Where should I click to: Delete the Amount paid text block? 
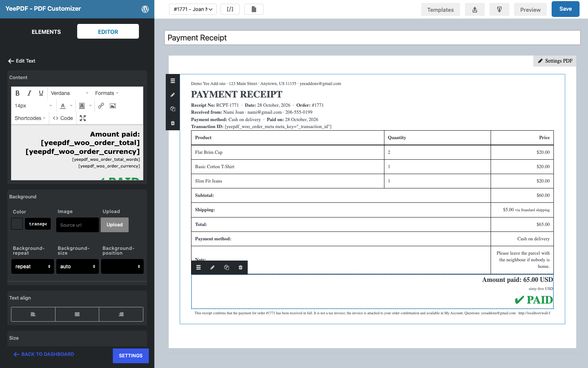coord(240,268)
